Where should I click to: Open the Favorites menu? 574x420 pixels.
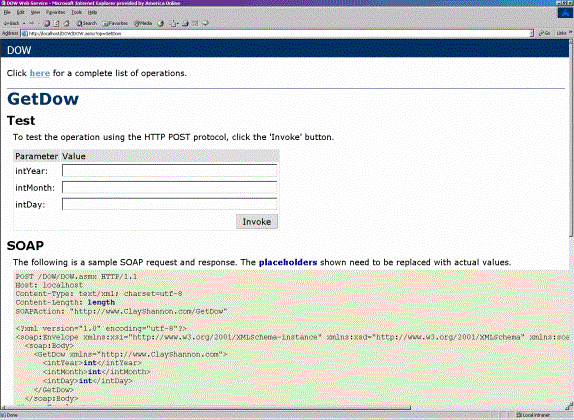coord(55,12)
